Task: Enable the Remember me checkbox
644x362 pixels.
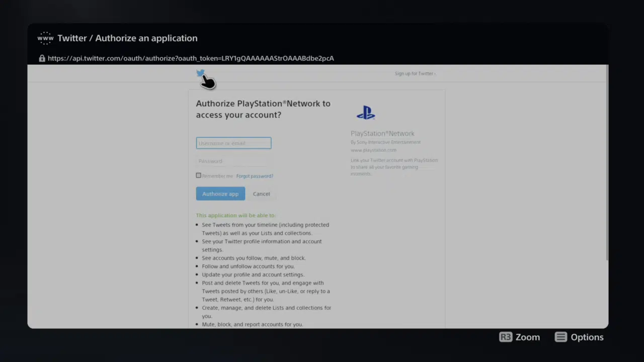Action: (198, 175)
